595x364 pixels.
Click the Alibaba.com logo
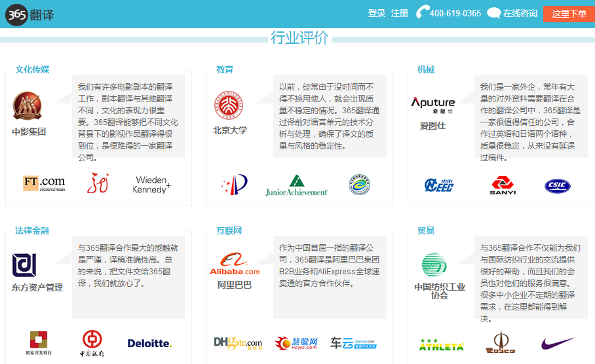(x=235, y=264)
